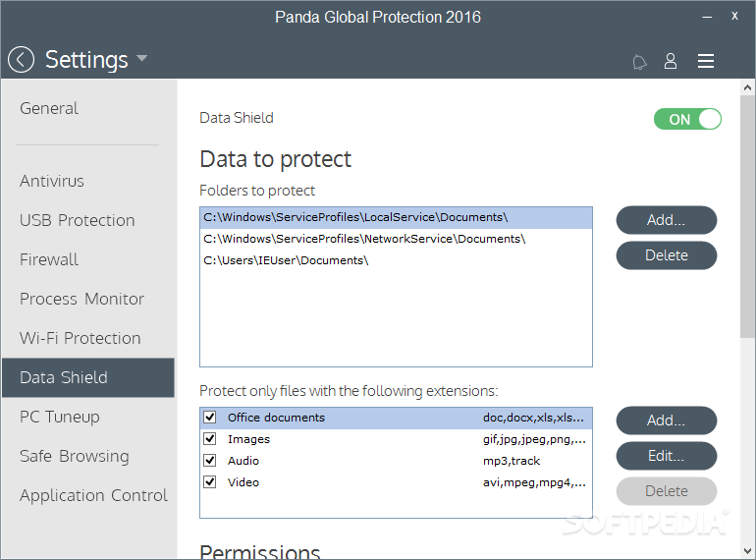This screenshot has width=756, height=560.
Task: Open Firewall settings section
Action: point(49,259)
